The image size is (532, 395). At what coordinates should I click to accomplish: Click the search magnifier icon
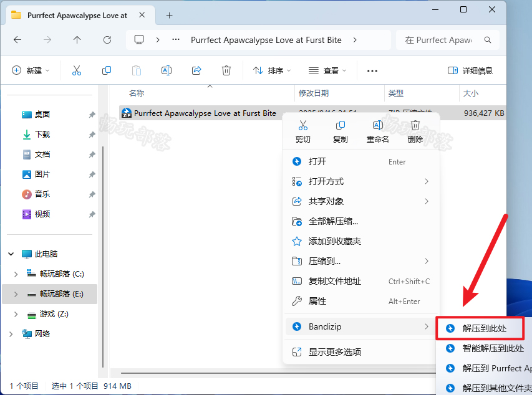tap(488, 40)
